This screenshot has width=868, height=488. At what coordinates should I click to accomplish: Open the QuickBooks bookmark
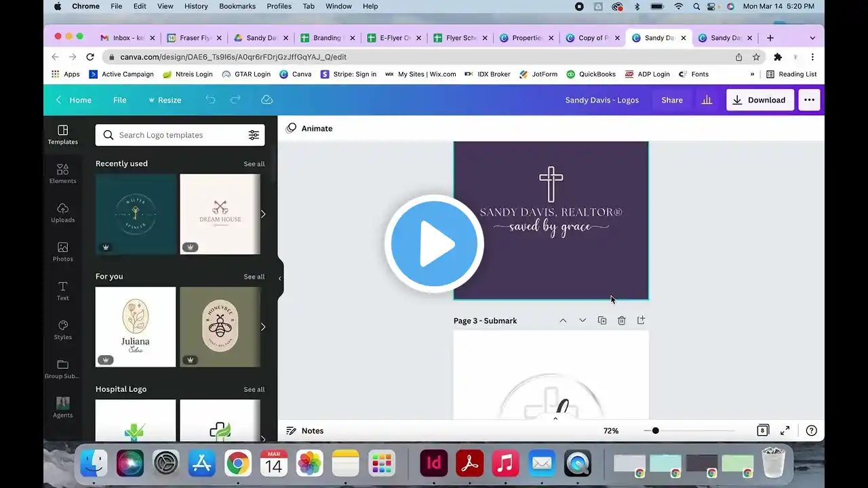(x=591, y=74)
